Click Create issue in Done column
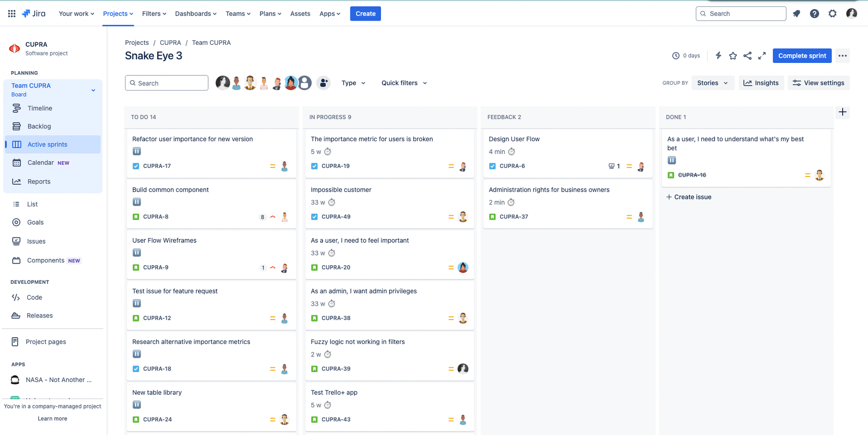Viewport: 868px width, 435px height. click(688, 197)
